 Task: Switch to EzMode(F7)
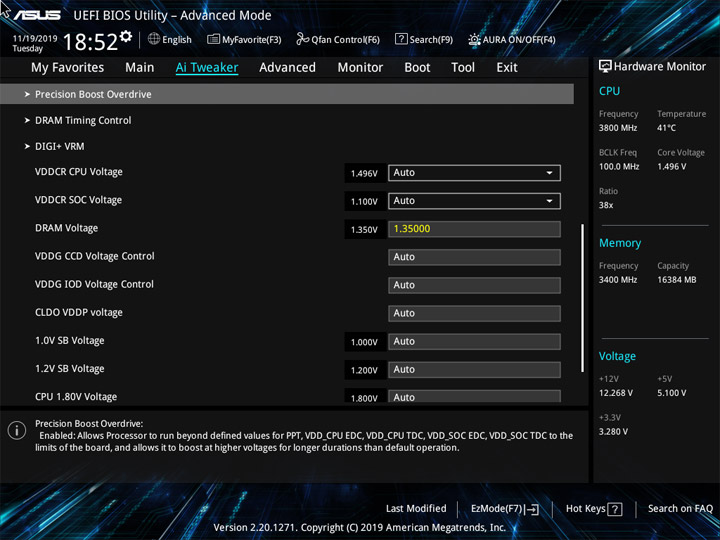point(505,509)
